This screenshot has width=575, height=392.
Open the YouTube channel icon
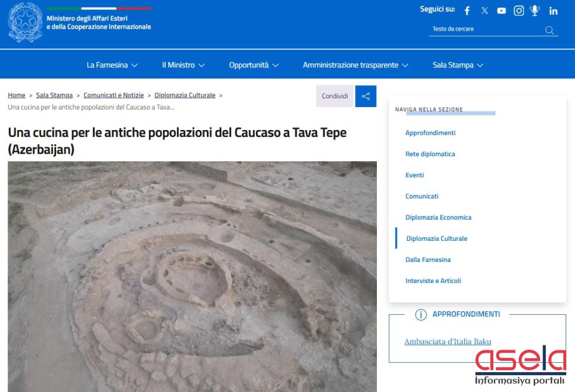coord(501,11)
